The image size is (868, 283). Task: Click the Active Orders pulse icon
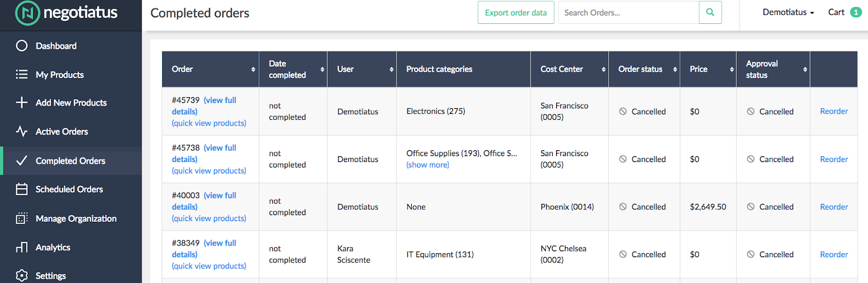coord(22,131)
